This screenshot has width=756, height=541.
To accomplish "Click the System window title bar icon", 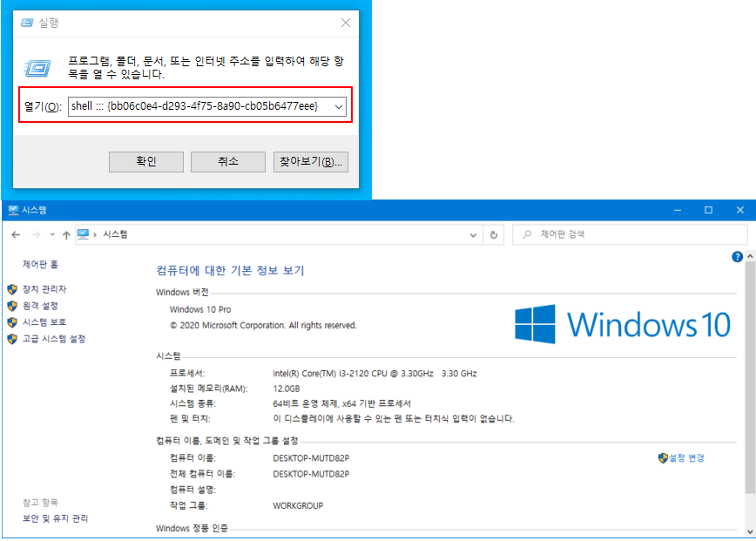I will [x=13, y=210].
